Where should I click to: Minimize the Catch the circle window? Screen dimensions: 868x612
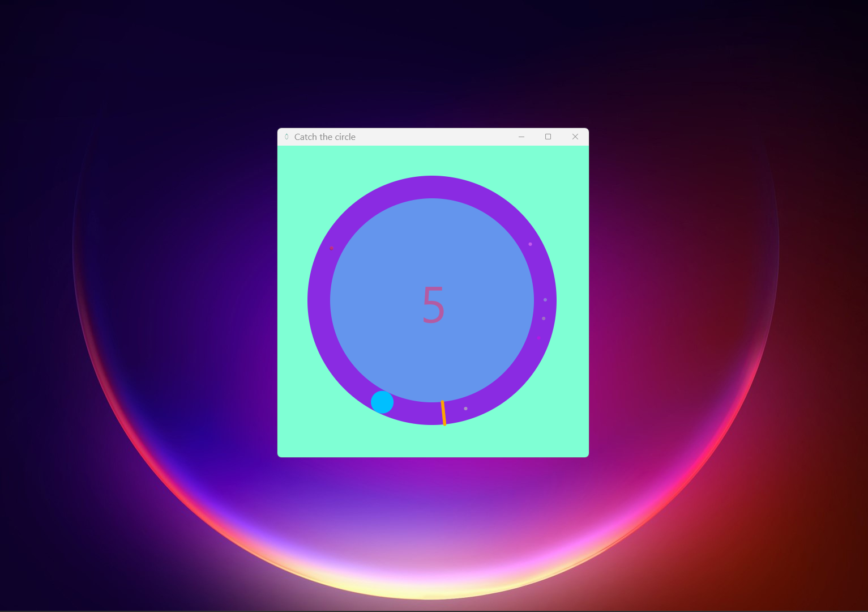click(521, 137)
